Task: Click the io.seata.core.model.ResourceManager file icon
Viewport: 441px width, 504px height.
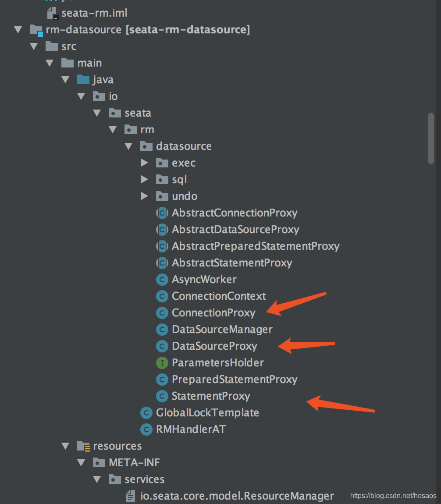Action: click(131, 496)
